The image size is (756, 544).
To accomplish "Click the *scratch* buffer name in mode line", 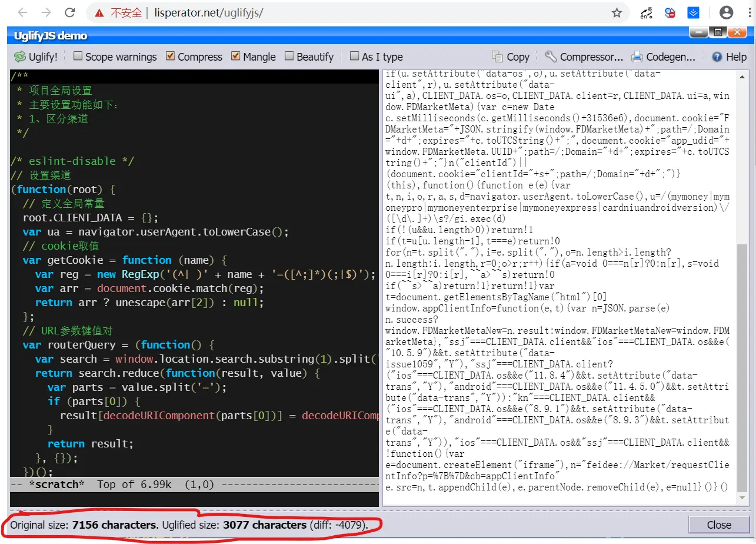I will 56,485.
